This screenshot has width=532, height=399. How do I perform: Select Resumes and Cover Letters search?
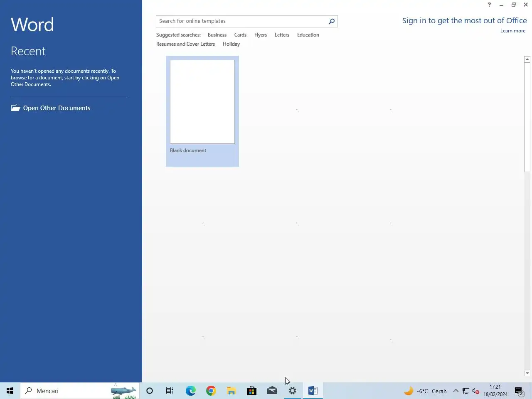click(x=185, y=44)
